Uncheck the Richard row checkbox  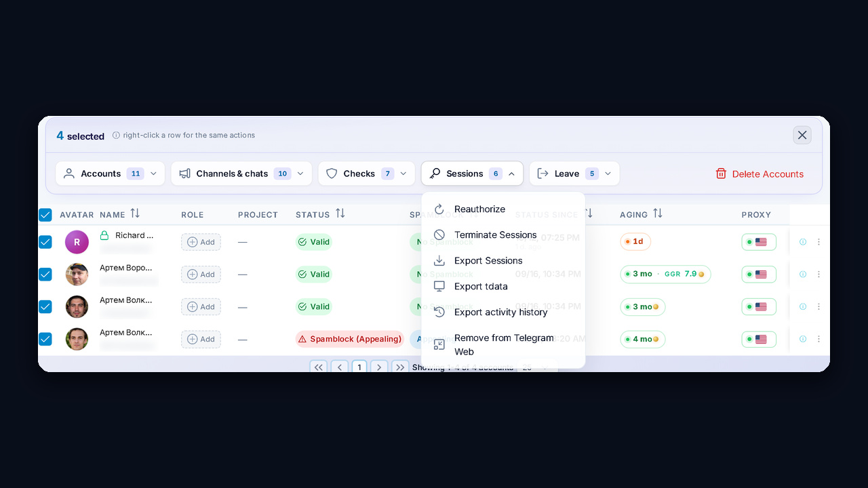point(45,242)
